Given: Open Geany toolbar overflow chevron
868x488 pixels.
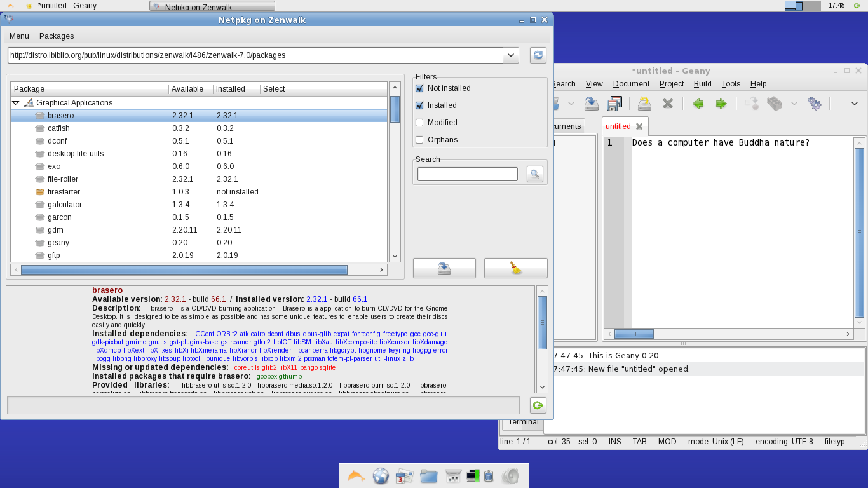Looking at the screenshot, I should (x=855, y=104).
